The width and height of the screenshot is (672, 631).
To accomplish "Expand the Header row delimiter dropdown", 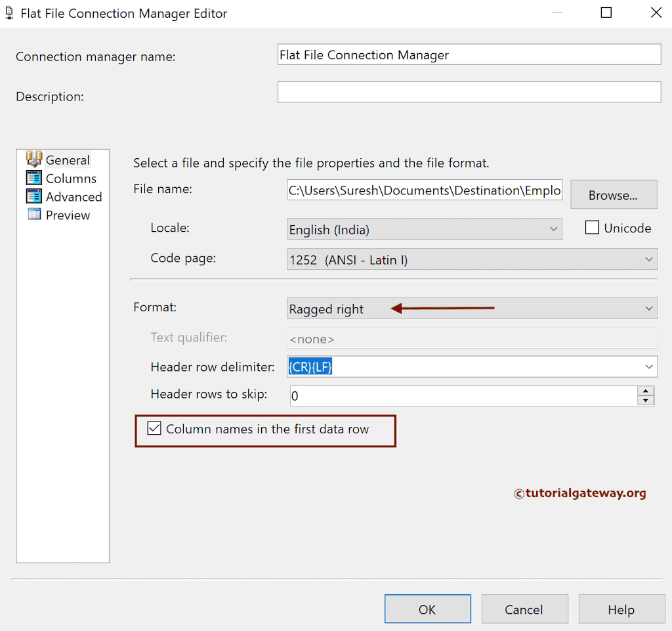I will [x=648, y=366].
